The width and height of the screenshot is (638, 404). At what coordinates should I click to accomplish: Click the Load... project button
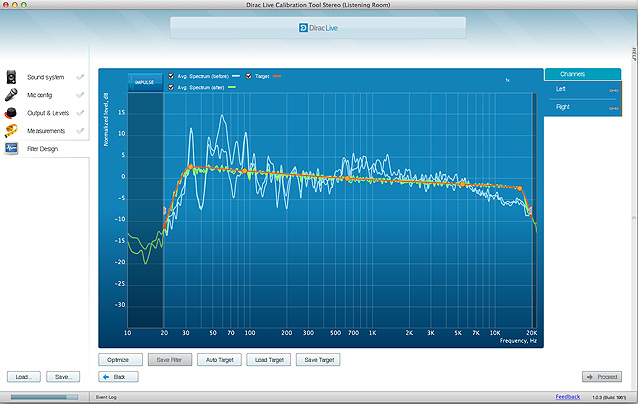pyautogui.click(x=24, y=377)
